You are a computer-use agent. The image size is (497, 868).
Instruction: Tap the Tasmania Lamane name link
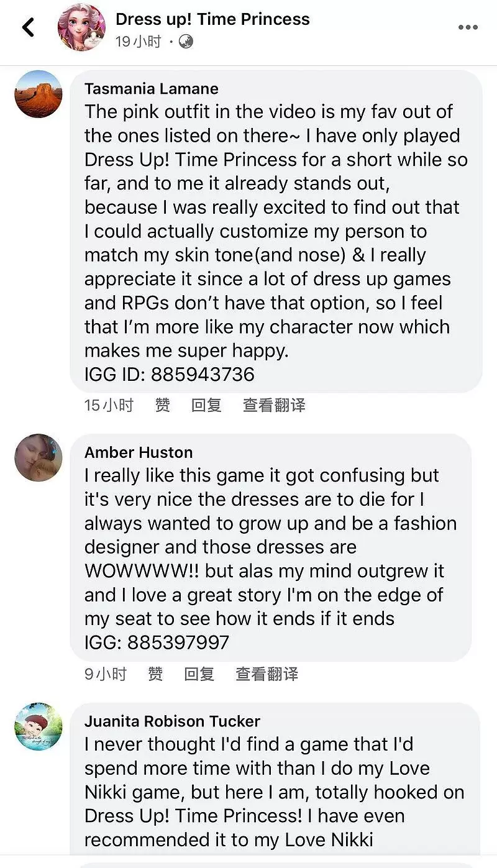coord(152,89)
